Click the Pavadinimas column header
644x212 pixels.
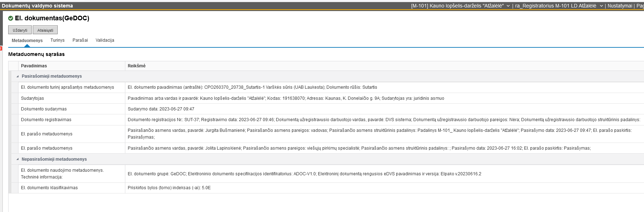[34, 66]
